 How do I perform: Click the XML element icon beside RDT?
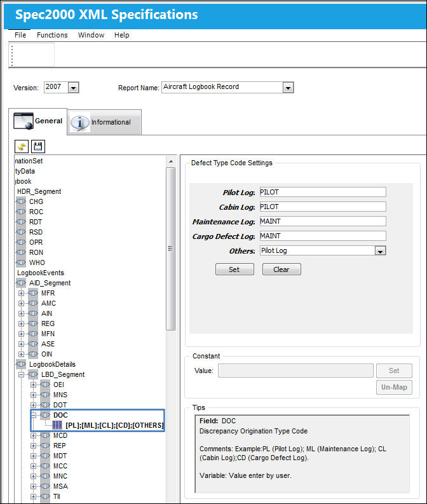point(21,222)
